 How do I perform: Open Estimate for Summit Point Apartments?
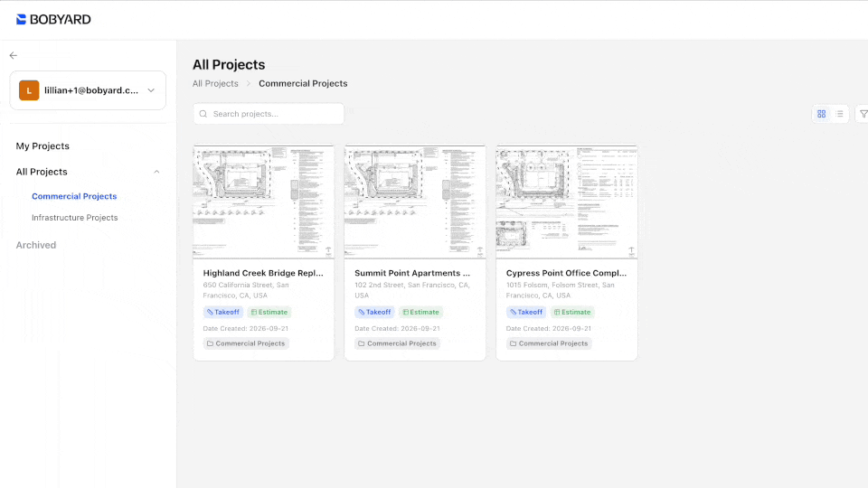(420, 312)
